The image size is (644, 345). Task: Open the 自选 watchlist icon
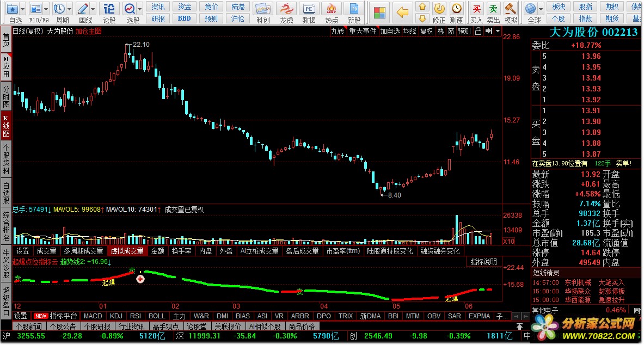(x=13, y=8)
